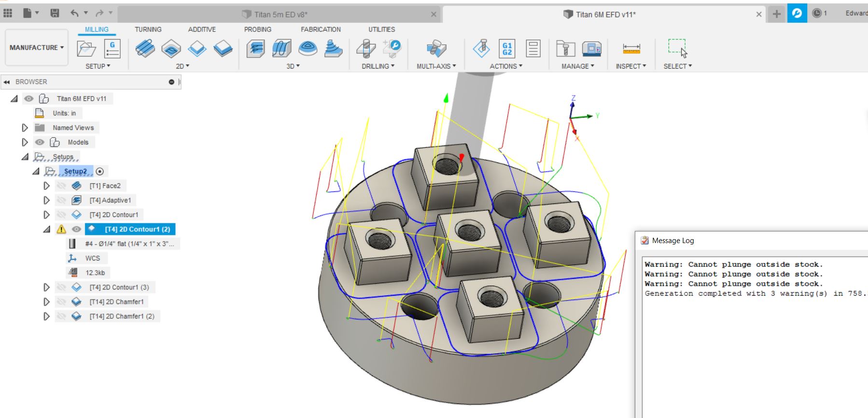This screenshot has width=868, height=418.
Task: Open the Tool Library icon
Action: click(565, 48)
